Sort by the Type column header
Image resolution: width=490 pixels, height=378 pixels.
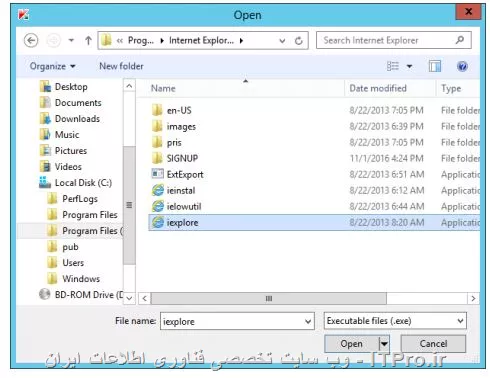(x=451, y=89)
